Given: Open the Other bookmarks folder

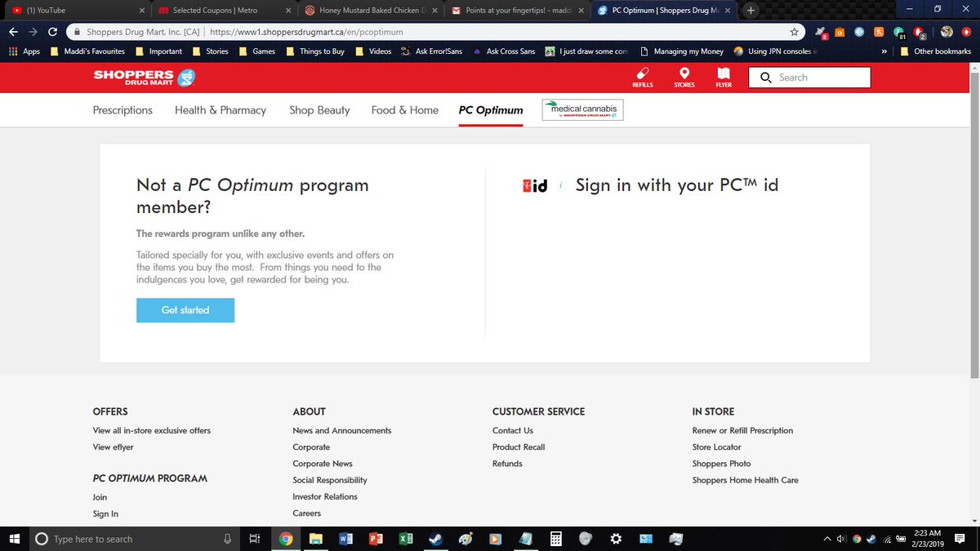Looking at the screenshot, I should (x=935, y=51).
